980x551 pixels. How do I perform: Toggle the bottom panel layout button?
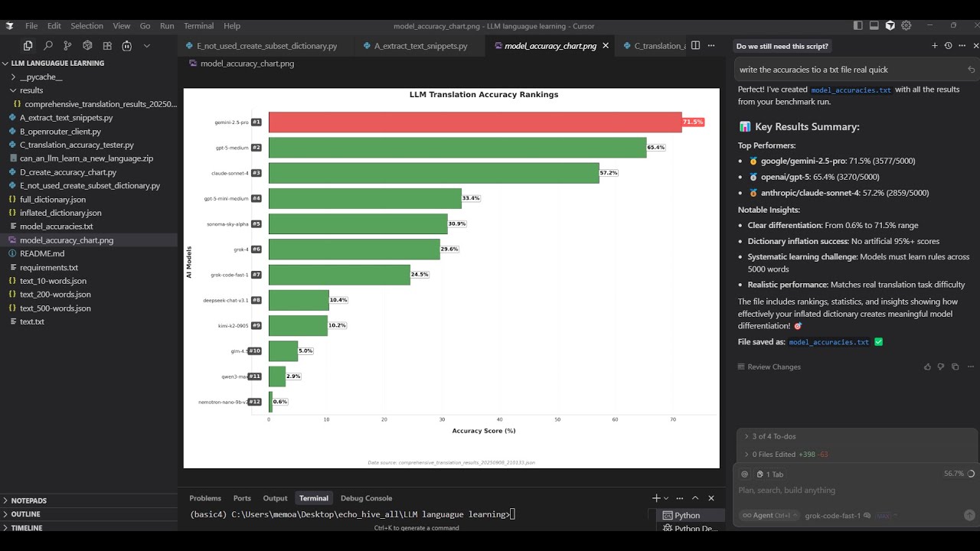[x=874, y=25]
